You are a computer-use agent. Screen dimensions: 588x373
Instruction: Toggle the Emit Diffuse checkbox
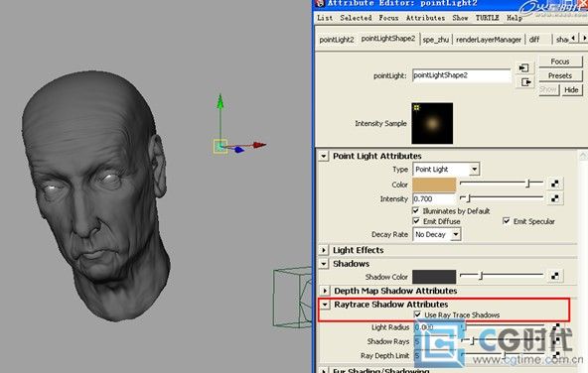pos(416,220)
